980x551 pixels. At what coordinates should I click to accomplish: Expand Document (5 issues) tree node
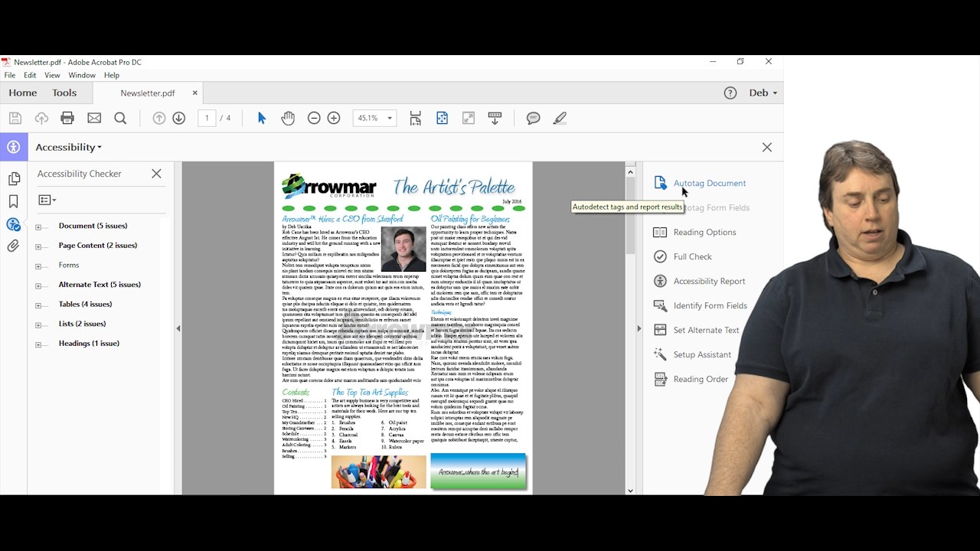[x=38, y=227]
